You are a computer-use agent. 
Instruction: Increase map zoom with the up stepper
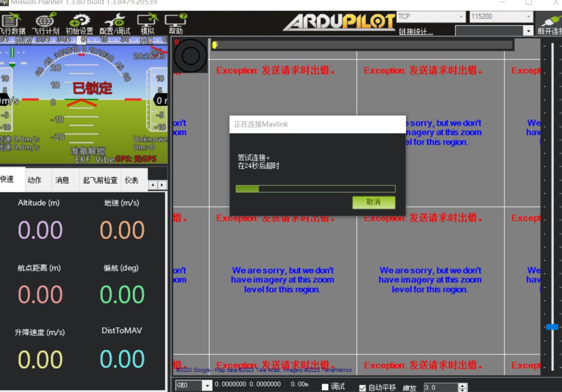[463, 385]
